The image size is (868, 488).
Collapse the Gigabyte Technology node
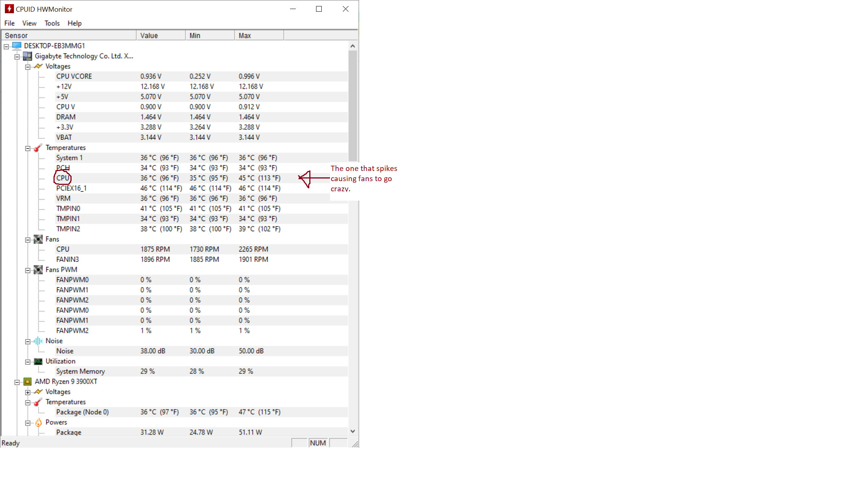(17, 57)
